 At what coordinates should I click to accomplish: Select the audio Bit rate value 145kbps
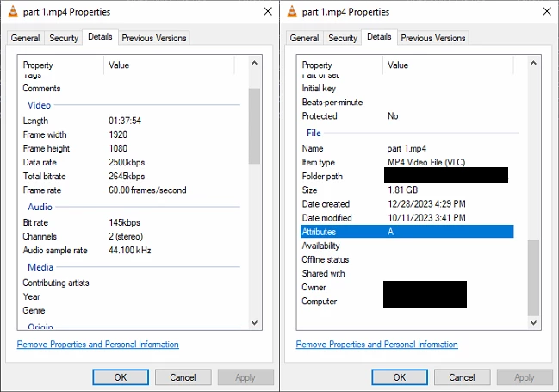pyautogui.click(x=124, y=222)
